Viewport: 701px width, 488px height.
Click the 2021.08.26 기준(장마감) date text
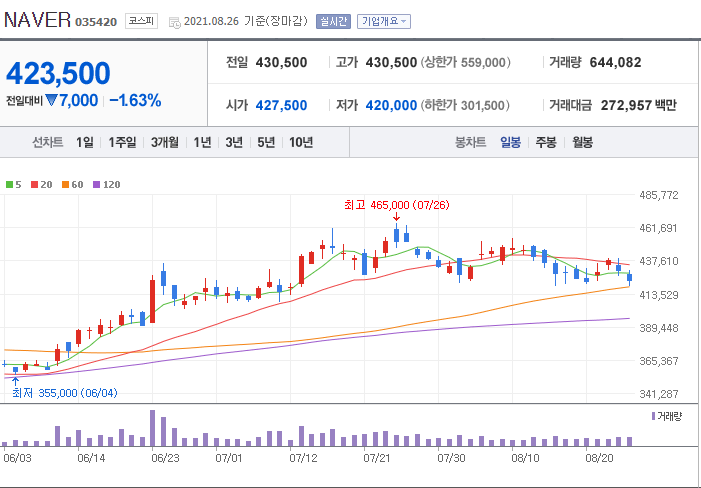point(245,21)
